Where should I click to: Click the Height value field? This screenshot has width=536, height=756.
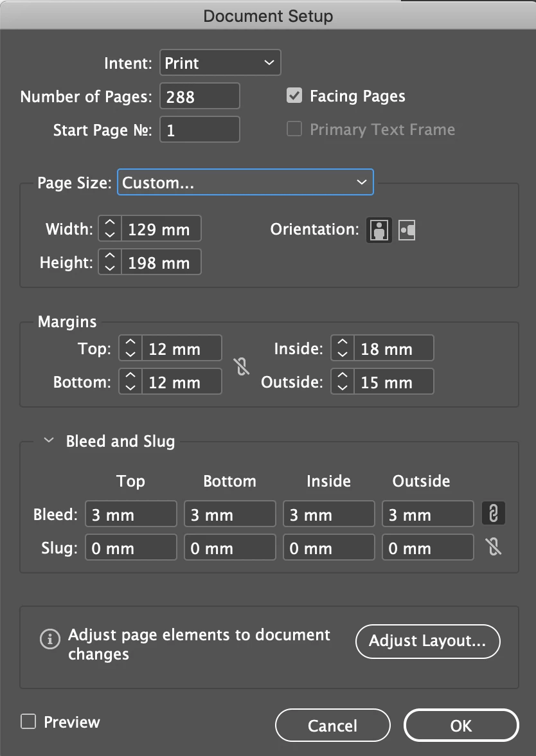tap(161, 262)
